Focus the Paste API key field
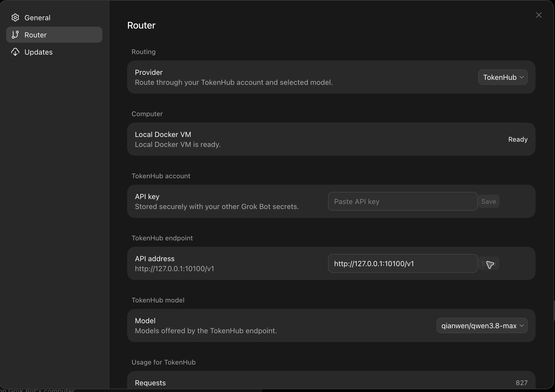 click(403, 202)
